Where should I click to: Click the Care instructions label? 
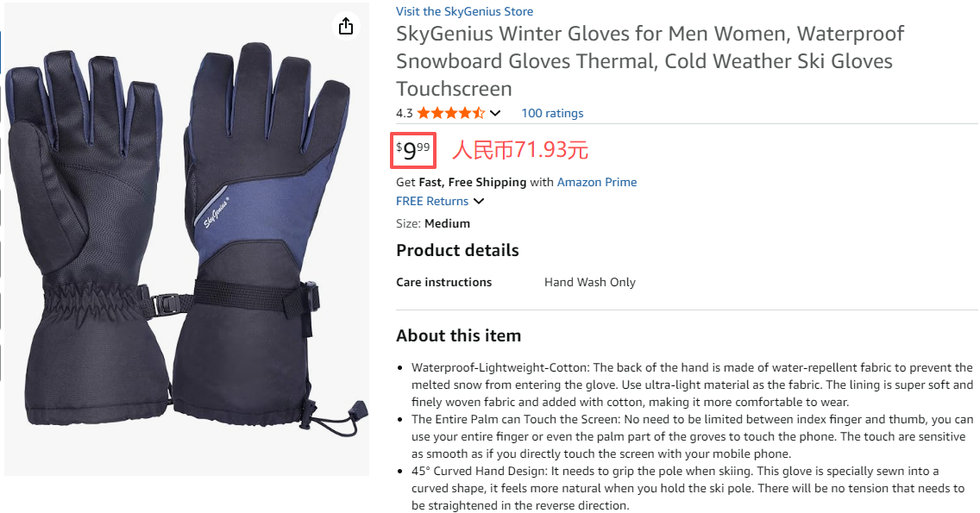pyautogui.click(x=443, y=282)
